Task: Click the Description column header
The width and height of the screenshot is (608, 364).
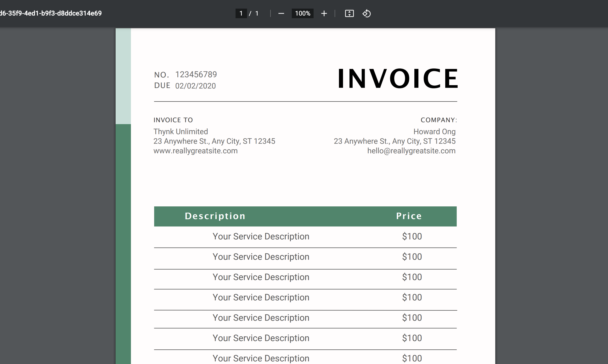Action: tap(215, 216)
